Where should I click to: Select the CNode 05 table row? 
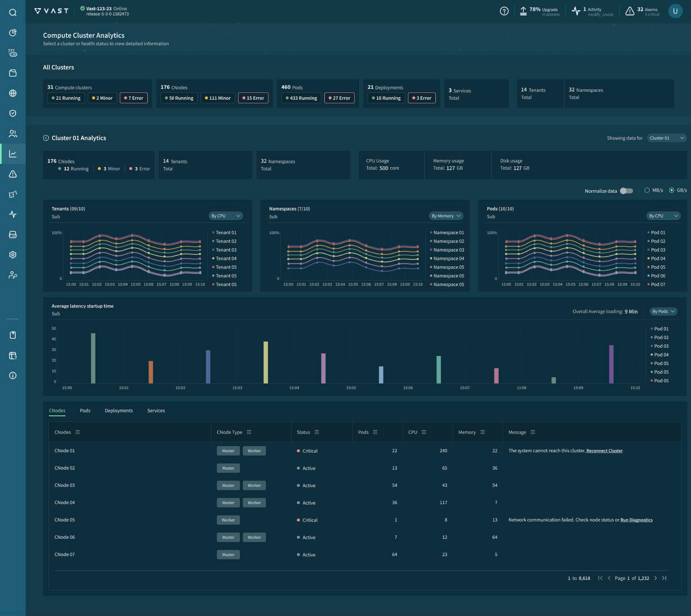click(x=365, y=520)
